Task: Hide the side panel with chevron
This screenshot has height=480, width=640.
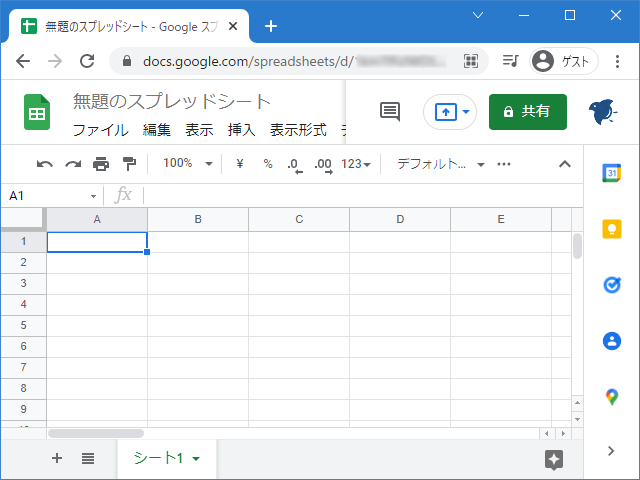Action: click(x=611, y=451)
